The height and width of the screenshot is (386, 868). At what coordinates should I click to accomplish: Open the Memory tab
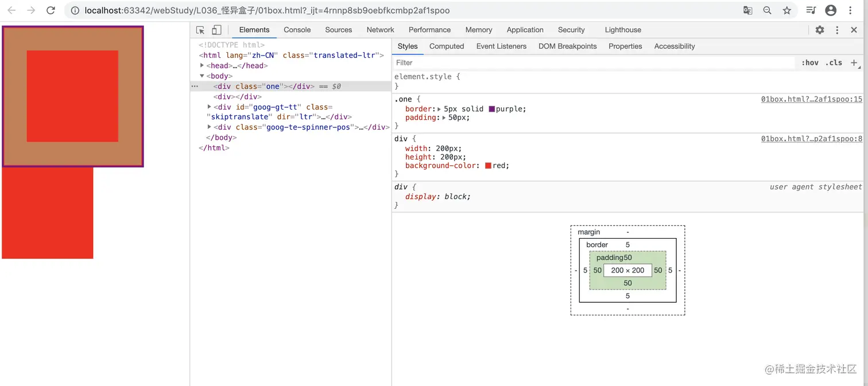[479, 30]
